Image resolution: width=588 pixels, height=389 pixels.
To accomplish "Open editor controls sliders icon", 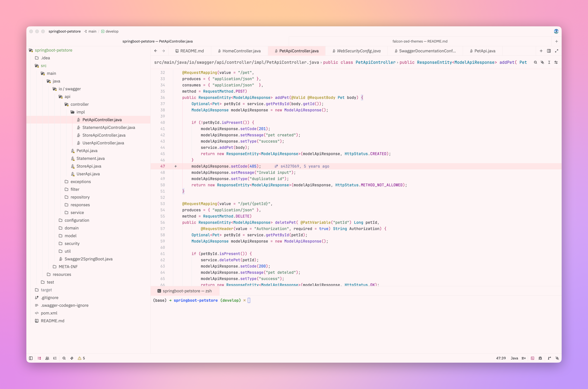I will [x=556, y=62].
